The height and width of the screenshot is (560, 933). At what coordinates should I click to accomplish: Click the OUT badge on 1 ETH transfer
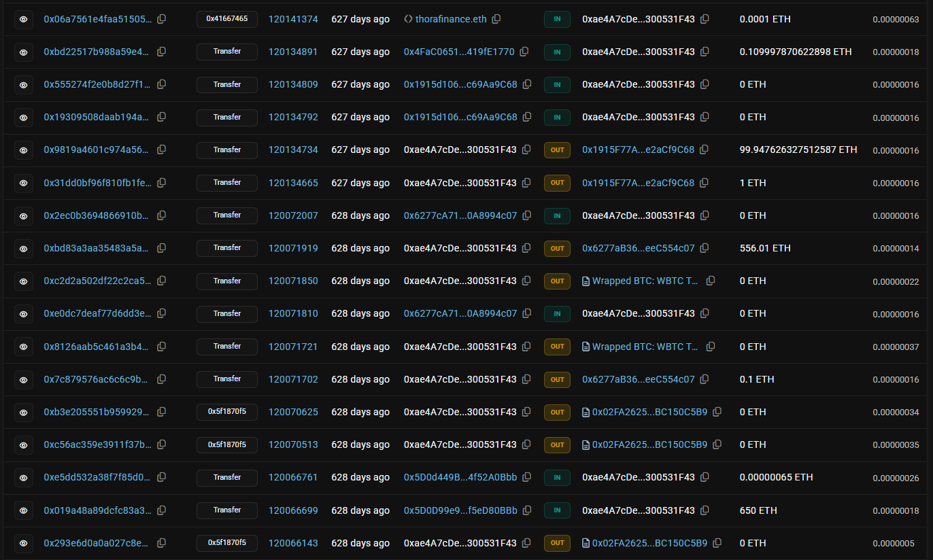pyautogui.click(x=557, y=183)
